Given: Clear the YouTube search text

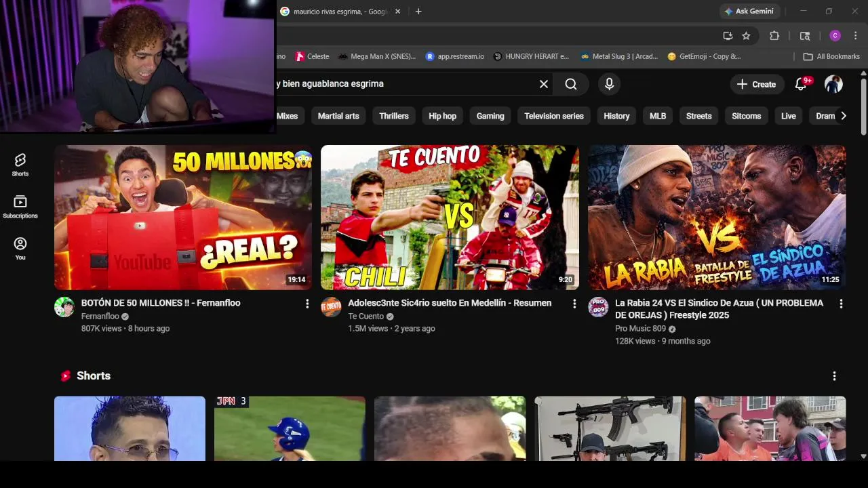Looking at the screenshot, I should click(x=544, y=84).
